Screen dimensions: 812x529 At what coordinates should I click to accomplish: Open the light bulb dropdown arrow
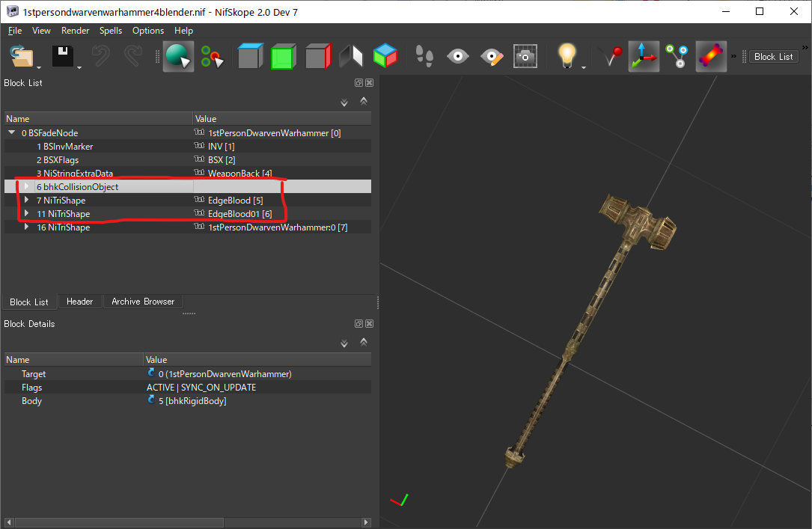(584, 67)
